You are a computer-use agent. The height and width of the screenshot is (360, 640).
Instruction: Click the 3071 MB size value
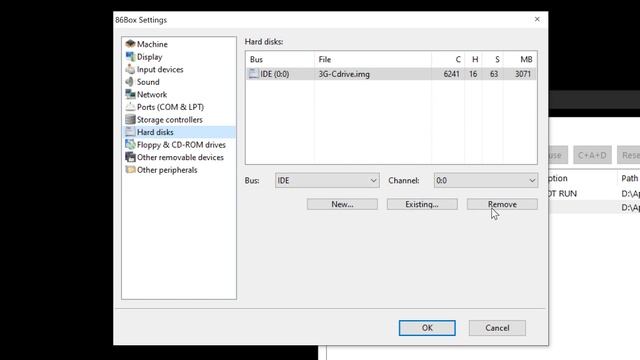523,74
